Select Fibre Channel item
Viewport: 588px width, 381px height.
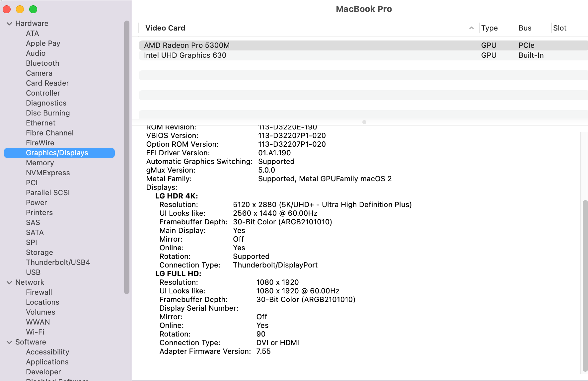[50, 133]
